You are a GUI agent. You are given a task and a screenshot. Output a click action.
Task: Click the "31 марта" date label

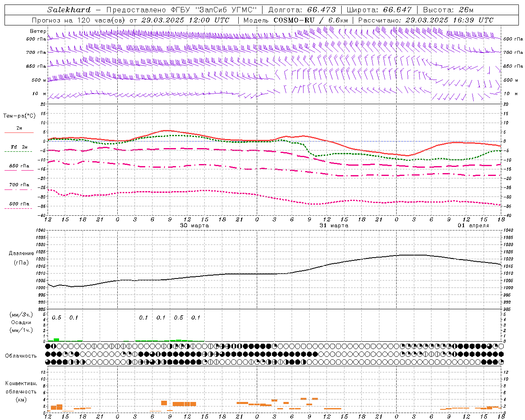coord(334,226)
